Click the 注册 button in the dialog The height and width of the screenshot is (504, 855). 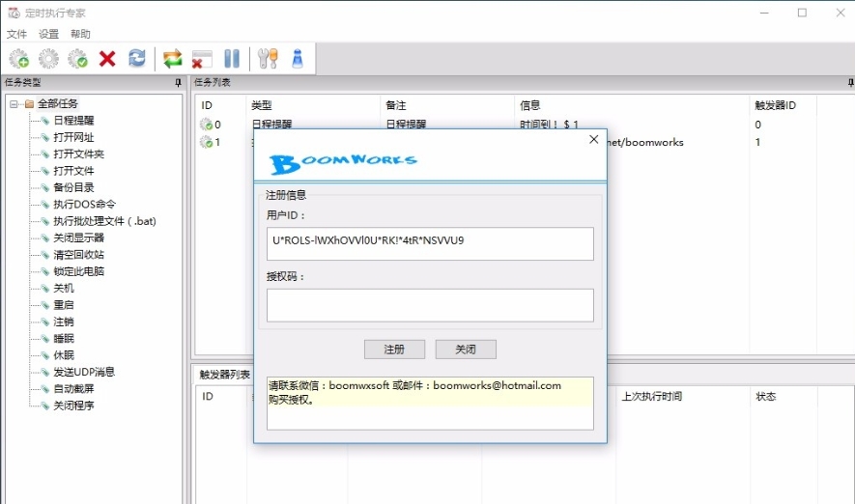coord(394,350)
